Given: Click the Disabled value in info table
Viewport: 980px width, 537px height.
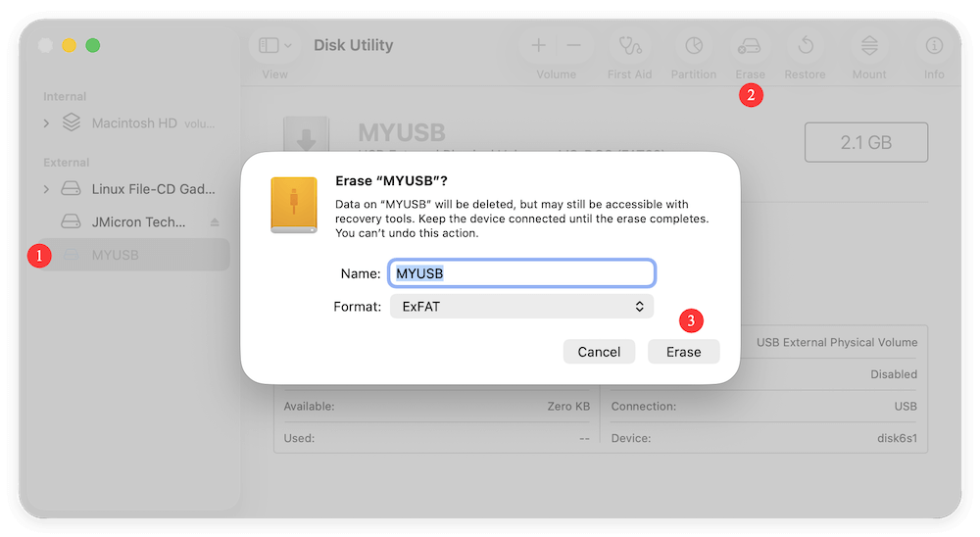Looking at the screenshot, I should [x=894, y=374].
